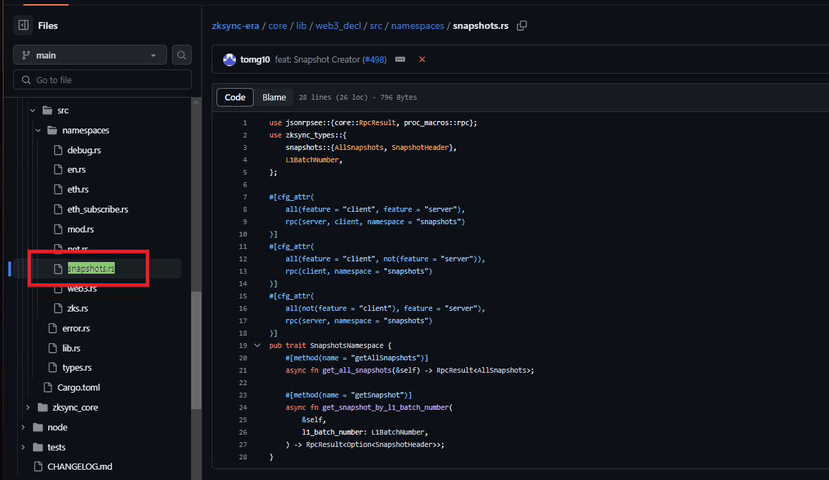Copy the file path using the copy icon
This screenshot has height=480, width=829.
523,25
